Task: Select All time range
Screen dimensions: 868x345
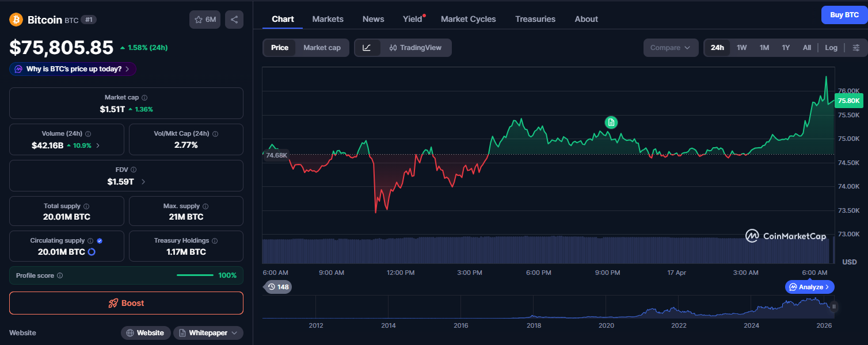Action: coord(807,48)
